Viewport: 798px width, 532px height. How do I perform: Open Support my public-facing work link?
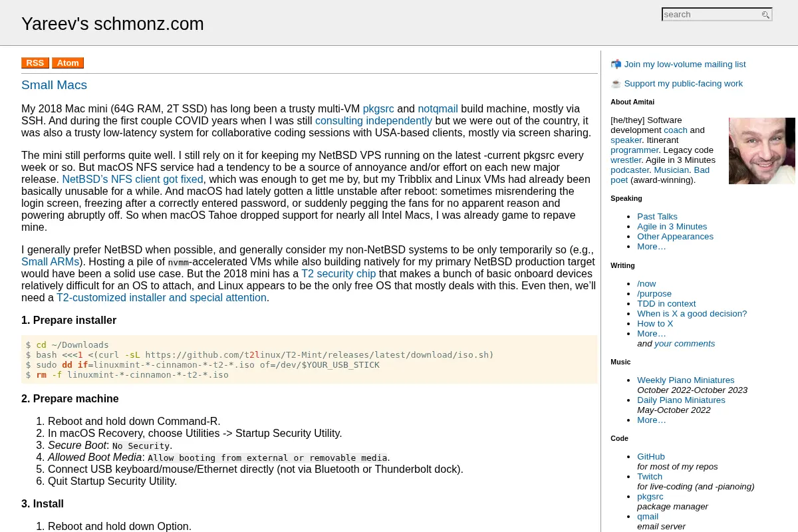coord(684,84)
